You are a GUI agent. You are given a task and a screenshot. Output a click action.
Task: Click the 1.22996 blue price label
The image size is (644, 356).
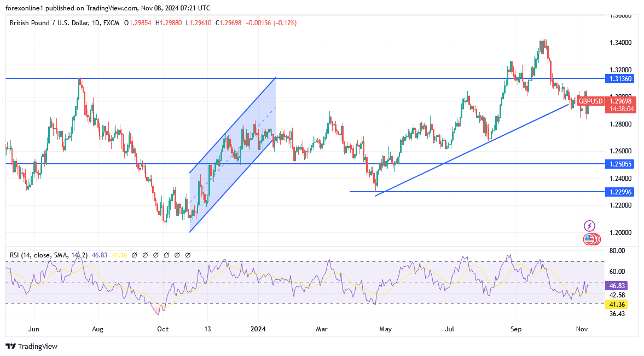(x=620, y=192)
